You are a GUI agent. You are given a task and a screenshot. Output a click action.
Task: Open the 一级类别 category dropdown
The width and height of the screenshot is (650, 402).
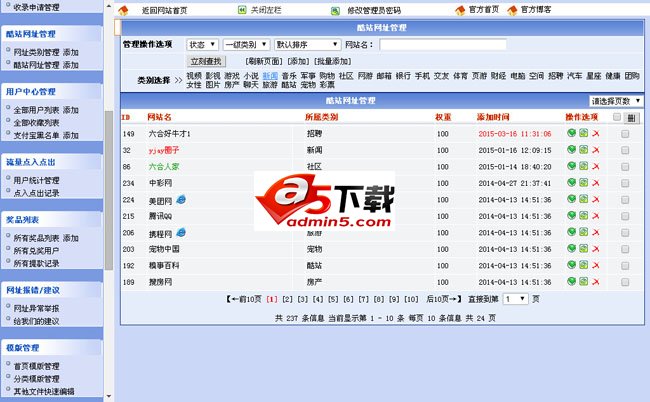click(246, 44)
